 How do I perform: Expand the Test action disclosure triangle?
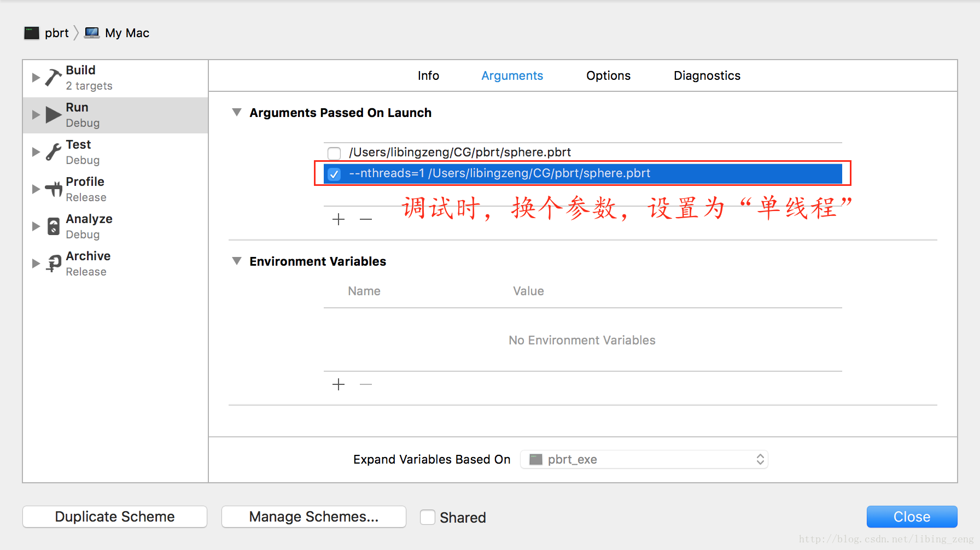click(x=36, y=152)
